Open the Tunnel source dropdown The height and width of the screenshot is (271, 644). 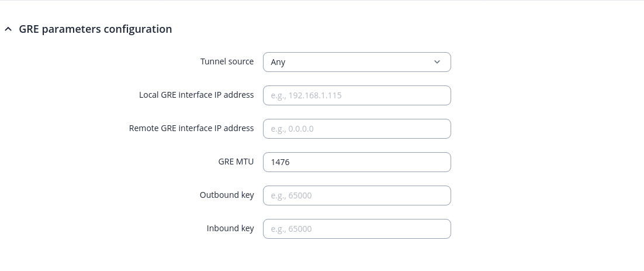pos(356,62)
